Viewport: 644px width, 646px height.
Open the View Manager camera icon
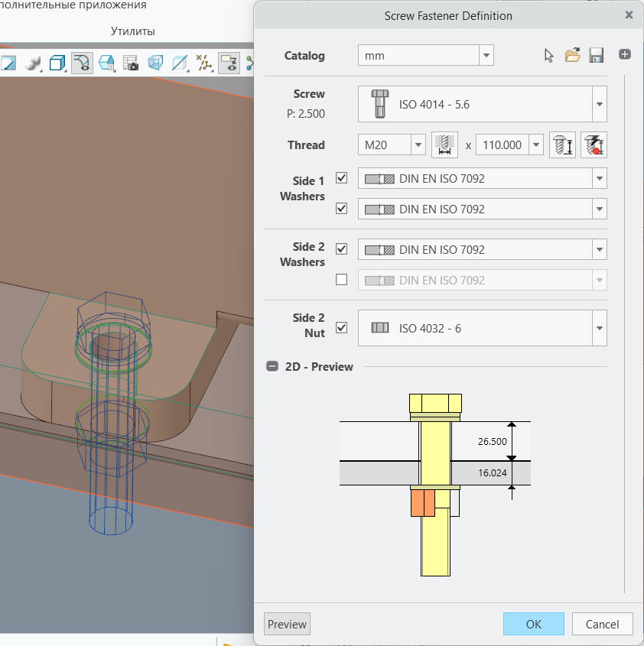[x=131, y=63]
